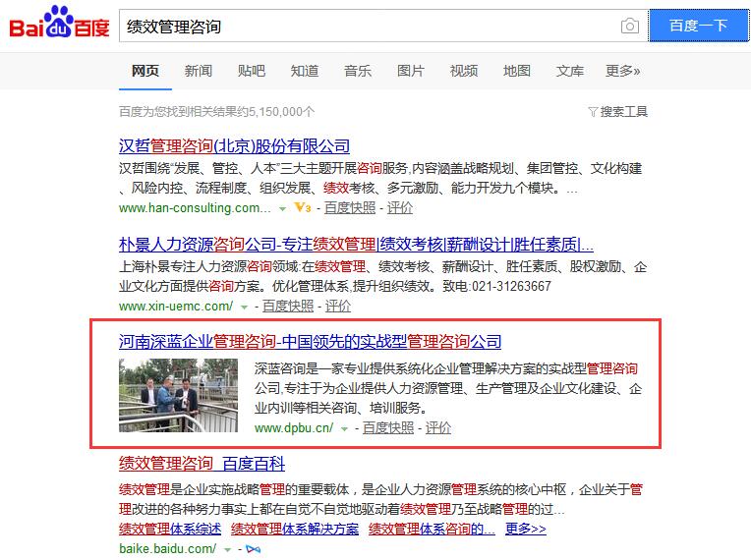Go to the 地图 tab
Screen dimensions: 751x560
(x=516, y=71)
